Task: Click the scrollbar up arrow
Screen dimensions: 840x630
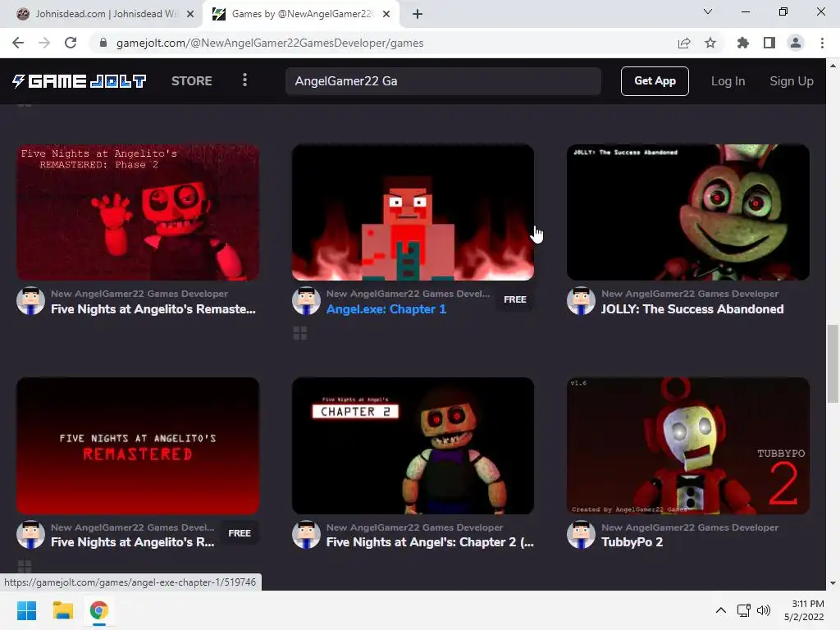Action: tap(833, 66)
